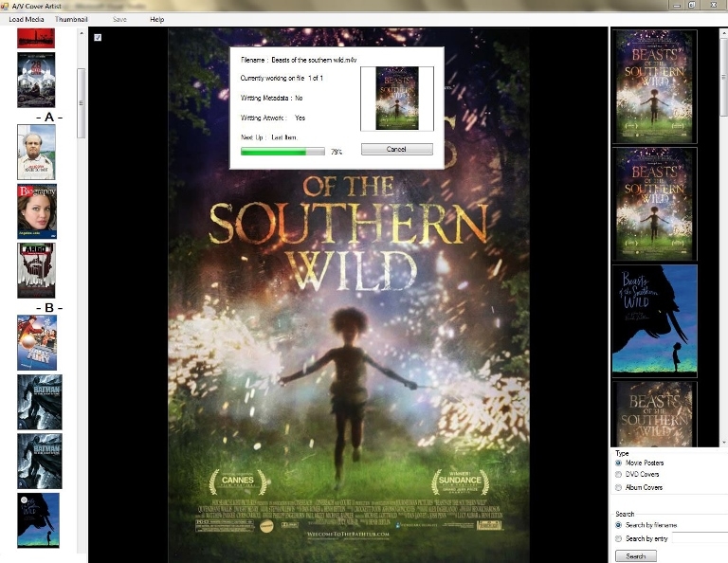Select the Argo movie thumbnail

click(36, 270)
